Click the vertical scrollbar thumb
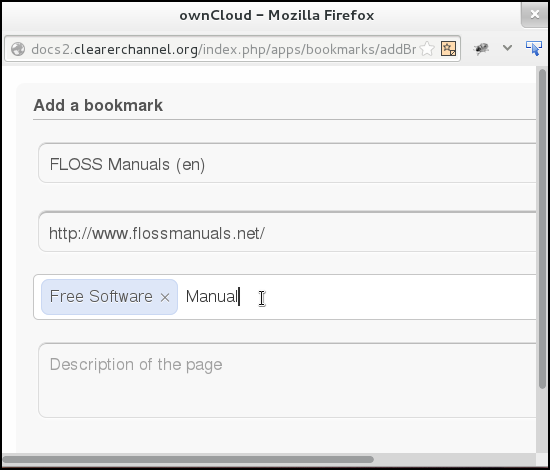The height and width of the screenshot is (470, 550). click(x=542, y=229)
